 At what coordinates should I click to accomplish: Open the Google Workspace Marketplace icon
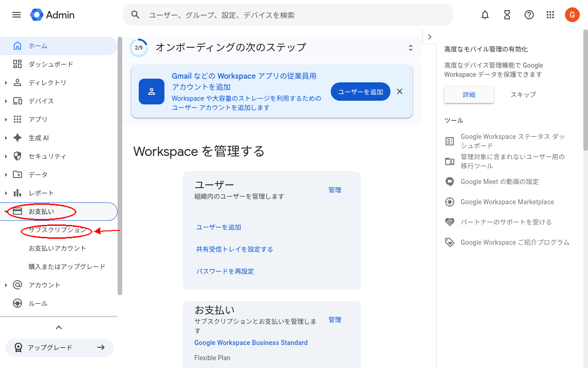[x=449, y=202]
